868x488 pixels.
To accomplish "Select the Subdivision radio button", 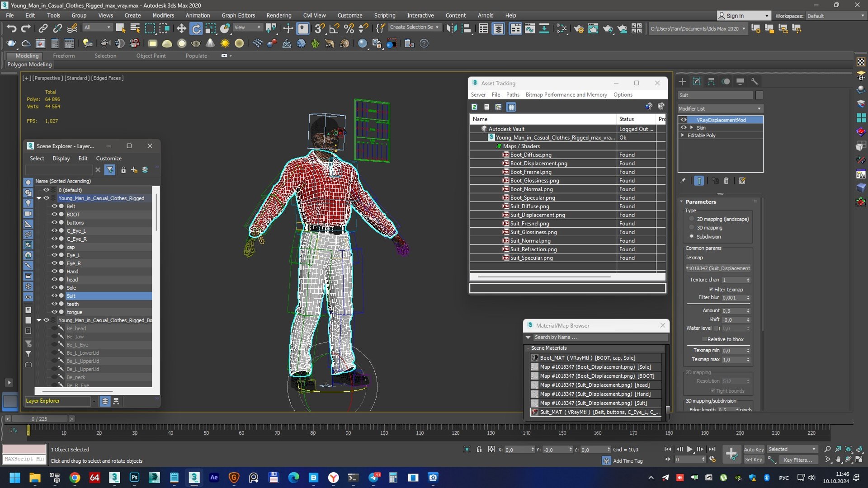I will click(691, 236).
